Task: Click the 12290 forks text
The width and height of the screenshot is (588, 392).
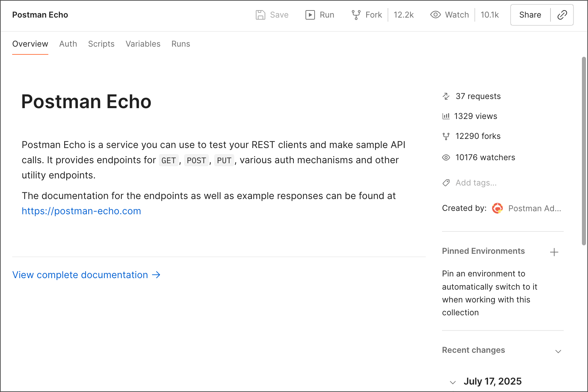Action: [x=478, y=136]
